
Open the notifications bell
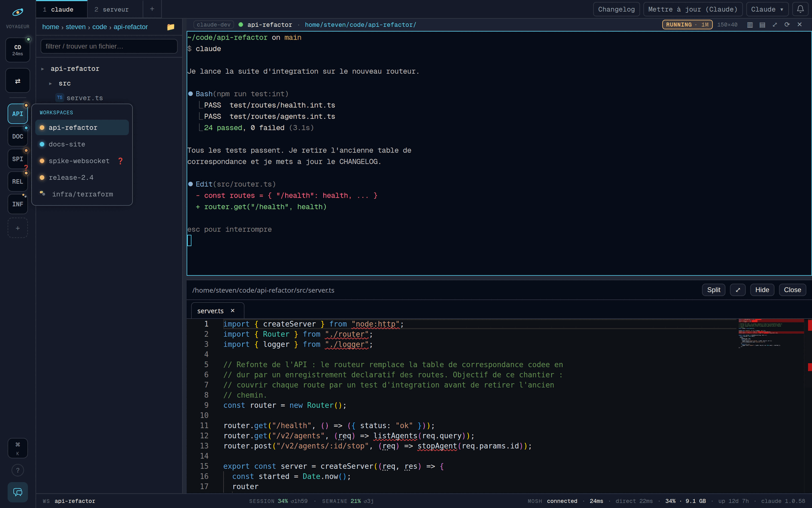(x=800, y=9)
